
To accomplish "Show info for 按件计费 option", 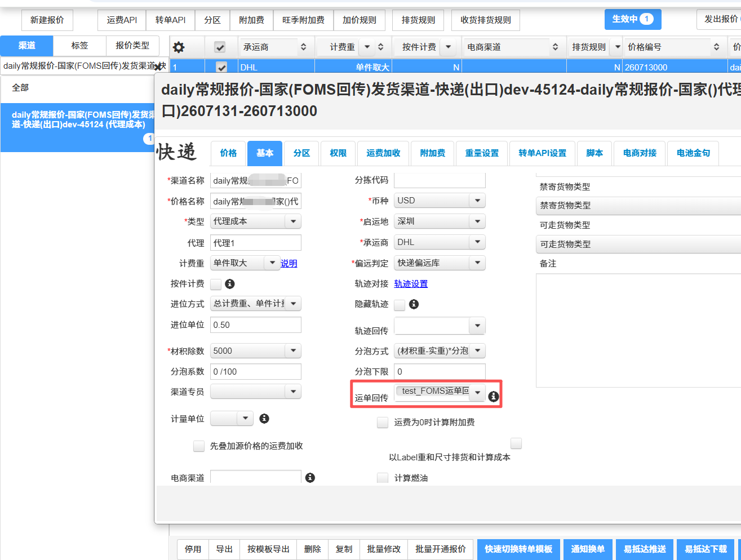I will 230,284.
